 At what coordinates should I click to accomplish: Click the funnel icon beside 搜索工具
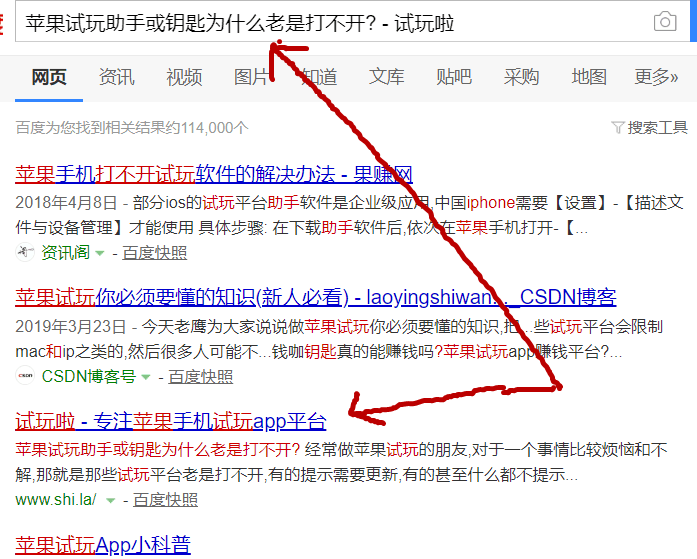(x=618, y=128)
